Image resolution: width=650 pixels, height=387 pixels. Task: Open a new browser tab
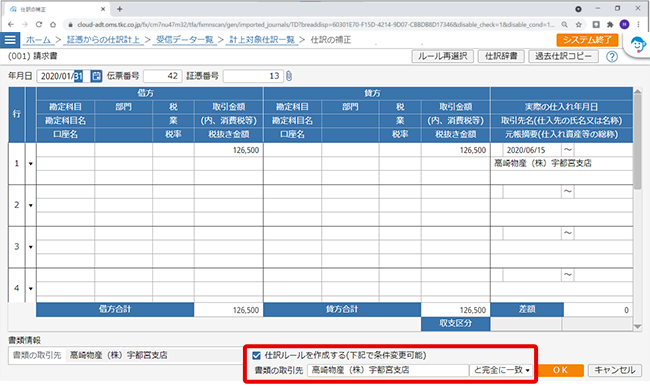[x=119, y=9]
